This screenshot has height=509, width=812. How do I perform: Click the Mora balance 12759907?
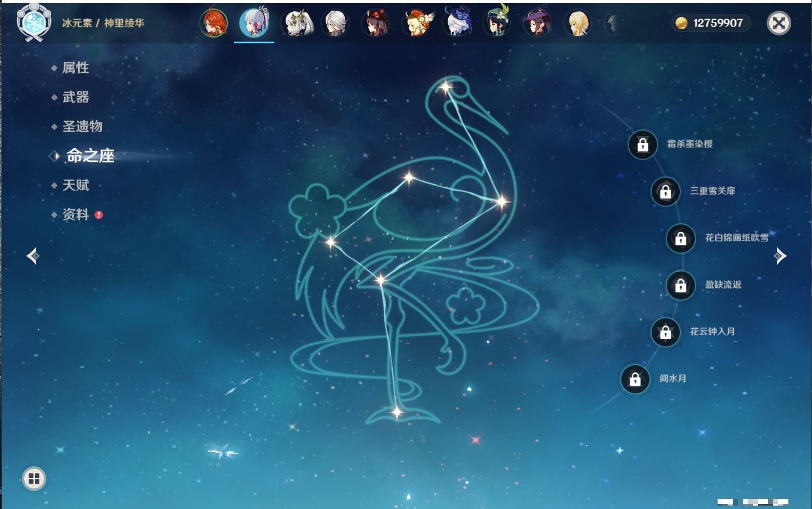point(711,23)
